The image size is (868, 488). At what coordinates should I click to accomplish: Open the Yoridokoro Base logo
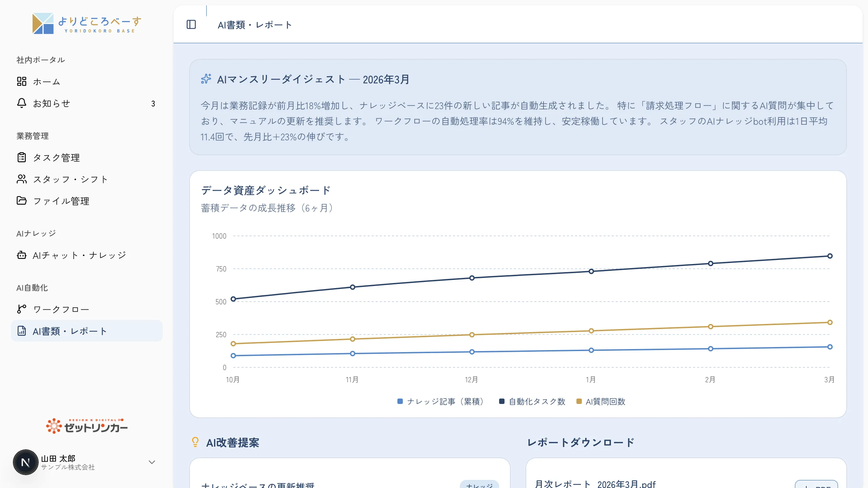coord(87,23)
